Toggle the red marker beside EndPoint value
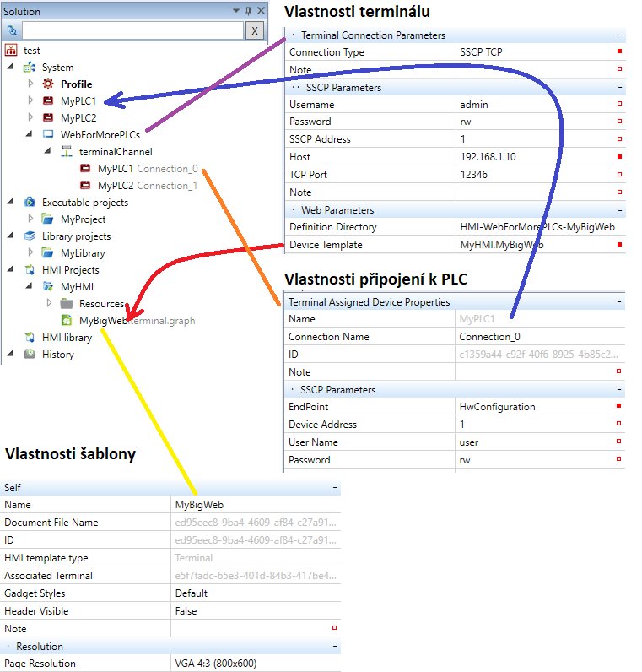The image size is (642, 672). coord(619,407)
